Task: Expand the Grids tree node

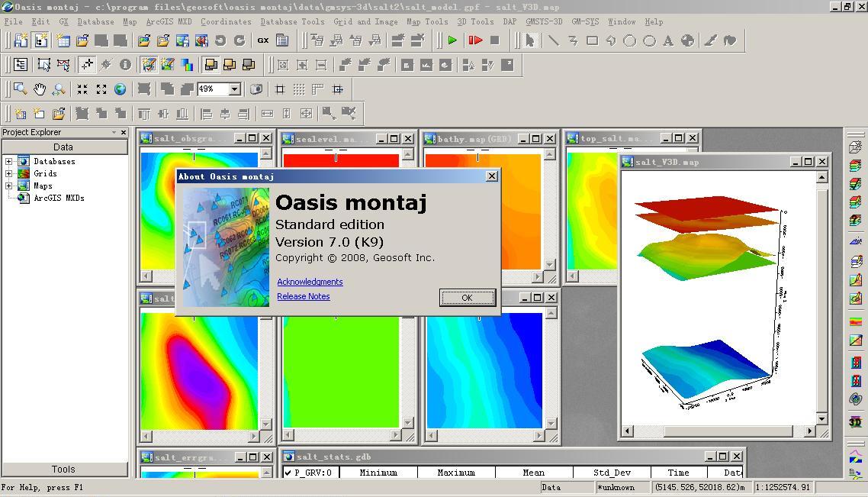Action: pos(8,173)
